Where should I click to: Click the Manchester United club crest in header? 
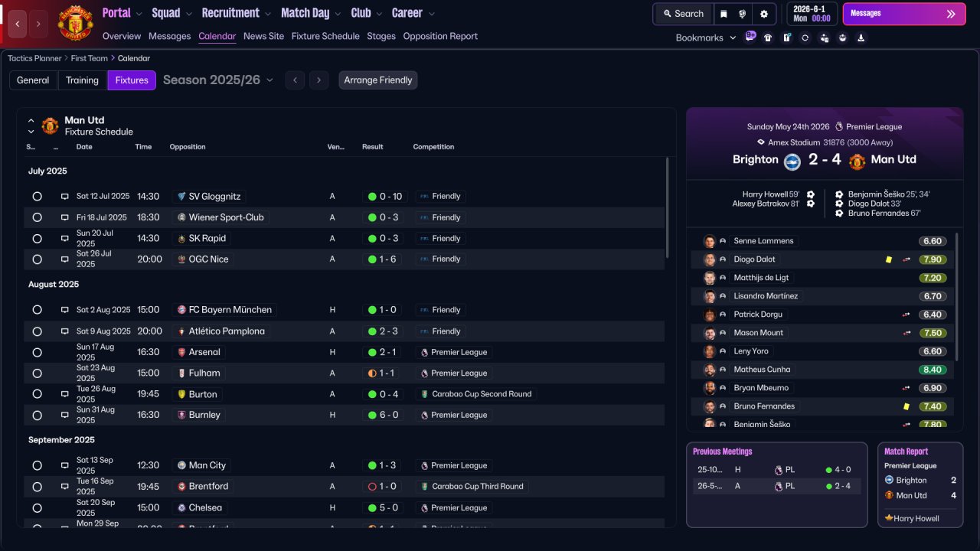coord(75,23)
